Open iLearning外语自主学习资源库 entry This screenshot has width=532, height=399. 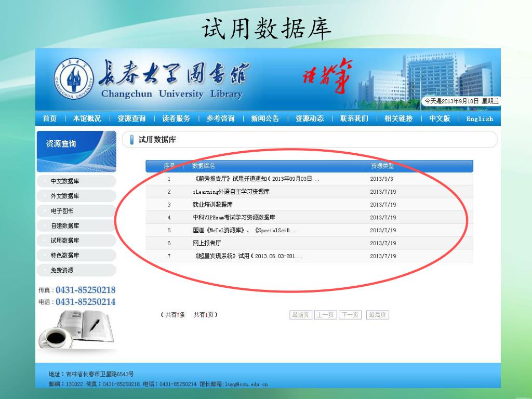point(231,192)
